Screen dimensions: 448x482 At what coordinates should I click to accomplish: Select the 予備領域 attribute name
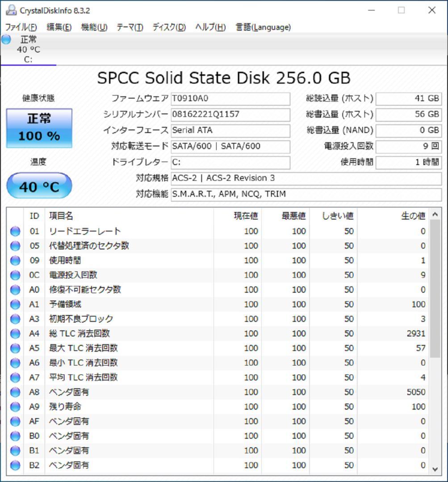(x=65, y=304)
